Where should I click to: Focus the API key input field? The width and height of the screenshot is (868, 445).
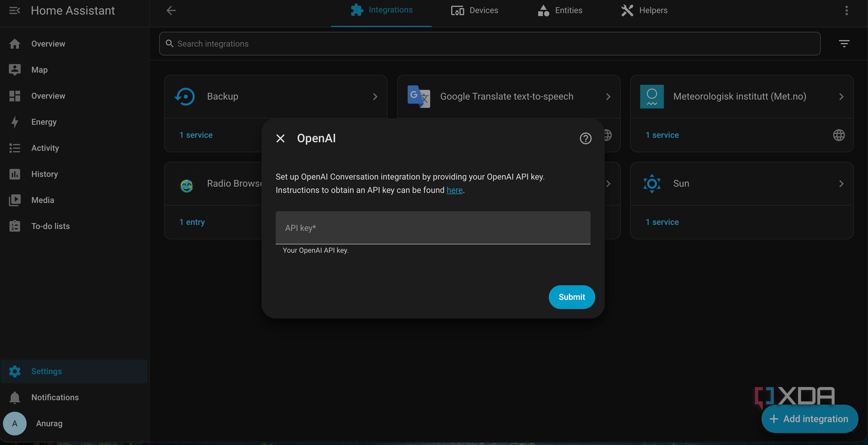coord(433,228)
